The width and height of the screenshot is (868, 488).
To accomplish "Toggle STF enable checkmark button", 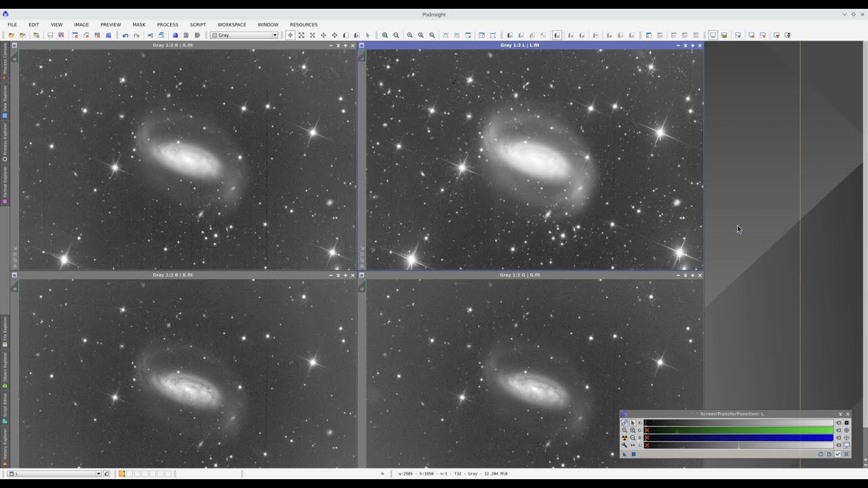I will coord(837,454).
